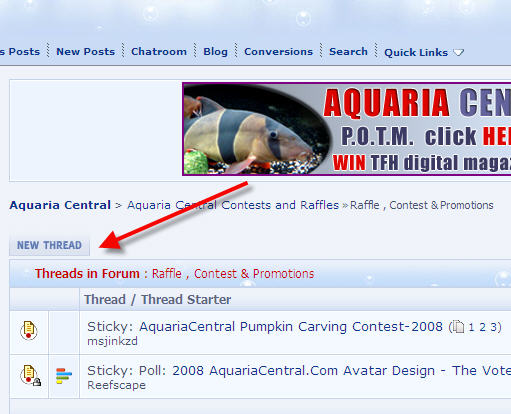Jump to page 2 of Pumpkin Carving thread
Image resolution: width=511 pixels, height=414 pixels.
click(x=482, y=327)
